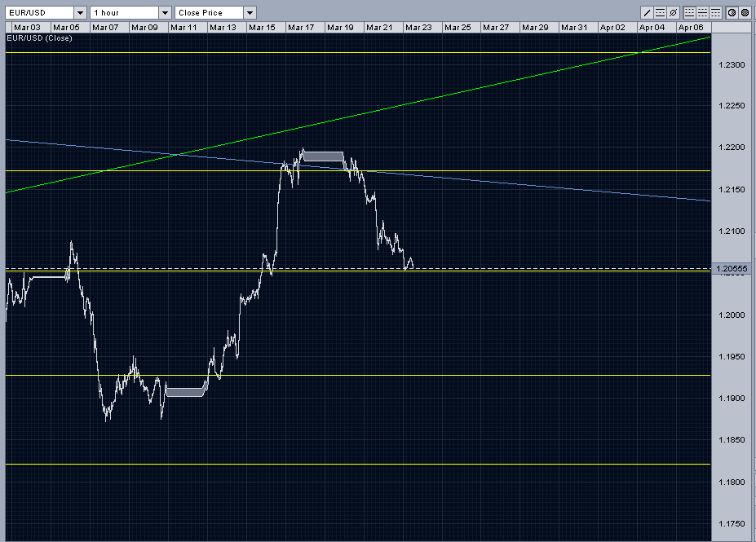Click the third gridline style icon

click(715, 11)
